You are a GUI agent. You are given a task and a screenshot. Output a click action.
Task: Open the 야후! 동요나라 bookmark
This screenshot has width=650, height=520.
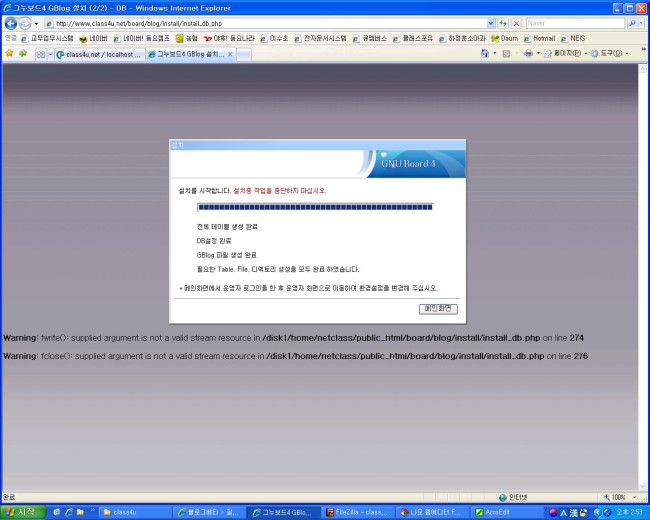(x=229, y=39)
